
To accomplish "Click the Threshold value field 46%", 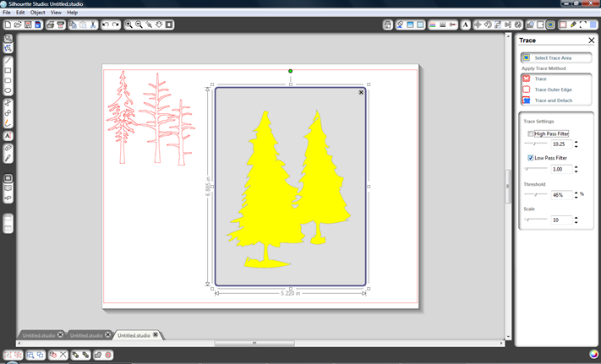I will [561, 195].
